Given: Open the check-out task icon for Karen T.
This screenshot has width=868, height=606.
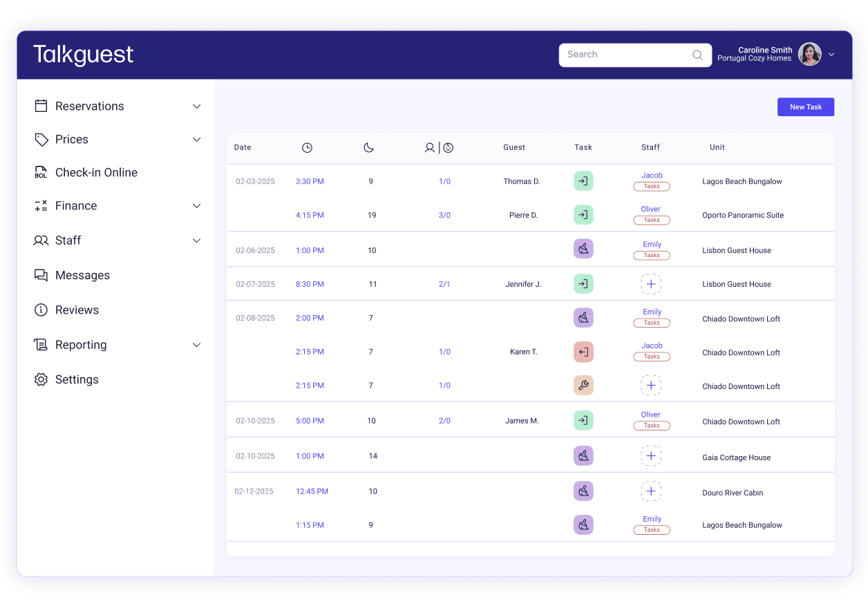Looking at the screenshot, I should (583, 352).
